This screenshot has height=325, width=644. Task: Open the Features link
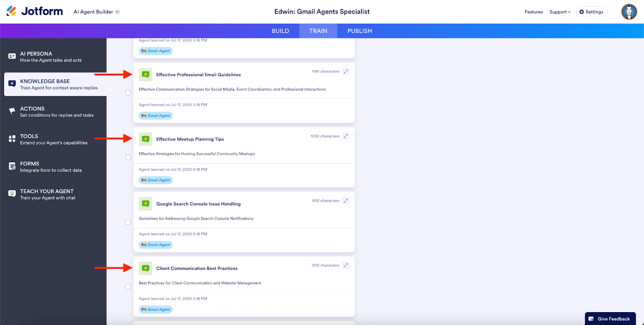(534, 12)
